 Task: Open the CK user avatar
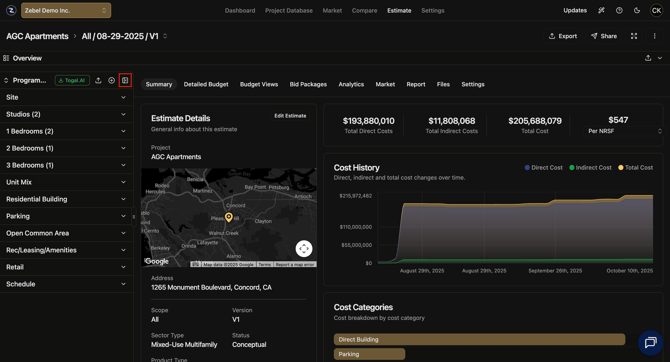(x=656, y=10)
